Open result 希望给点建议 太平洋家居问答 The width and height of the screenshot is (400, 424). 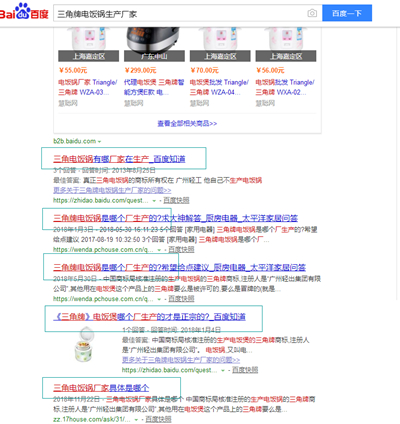point(179,267)
